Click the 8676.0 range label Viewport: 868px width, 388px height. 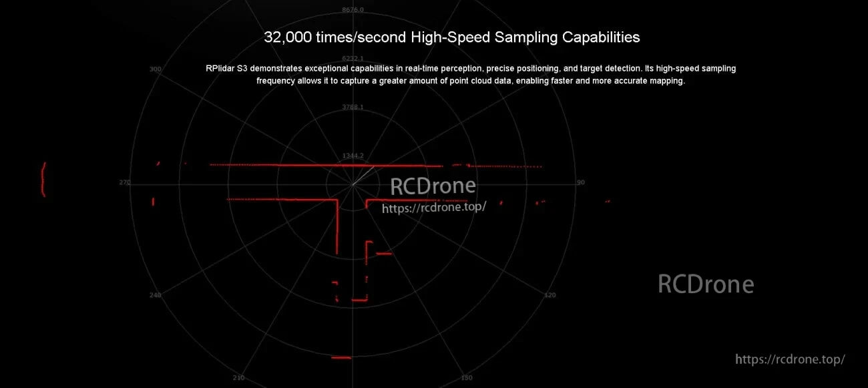pyautogui.click(x=353, y=10)
